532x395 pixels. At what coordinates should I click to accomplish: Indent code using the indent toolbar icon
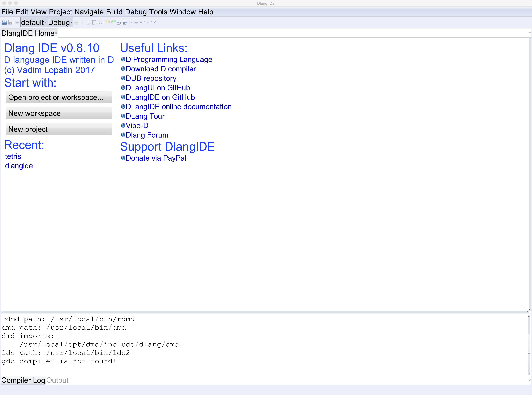[120, 22]
